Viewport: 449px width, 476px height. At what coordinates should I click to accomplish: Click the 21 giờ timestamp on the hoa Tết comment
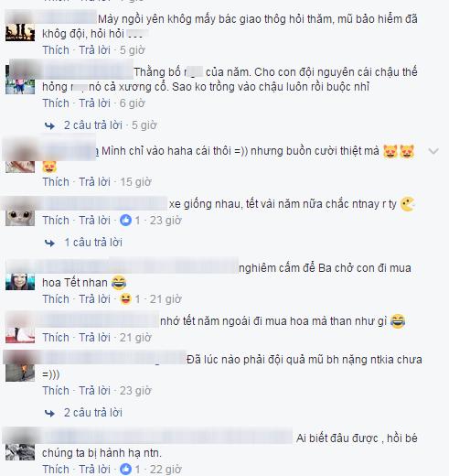(166, 299)
